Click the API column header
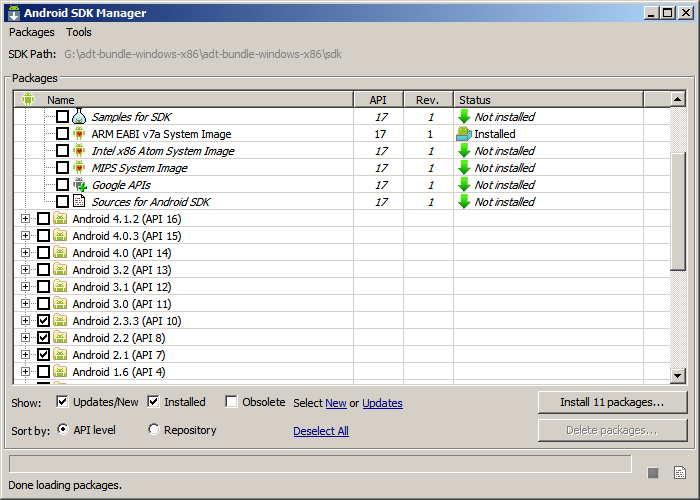Viewport: 700px width, 500px height. coord(378,100)
